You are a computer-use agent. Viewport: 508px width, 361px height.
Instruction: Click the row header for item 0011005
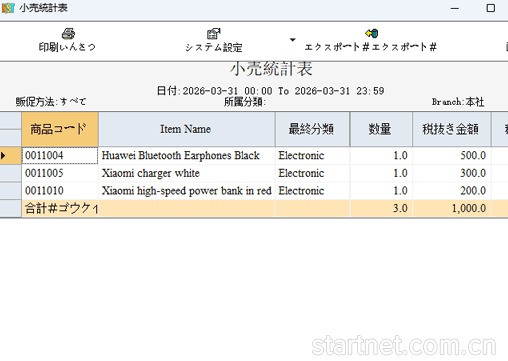(x=11, y=173)
